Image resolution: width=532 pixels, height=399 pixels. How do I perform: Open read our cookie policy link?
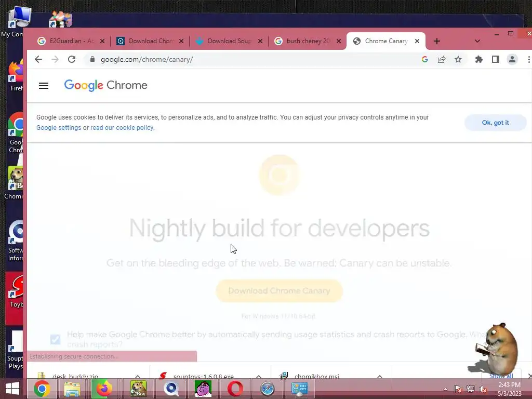(x=122, y=128)
